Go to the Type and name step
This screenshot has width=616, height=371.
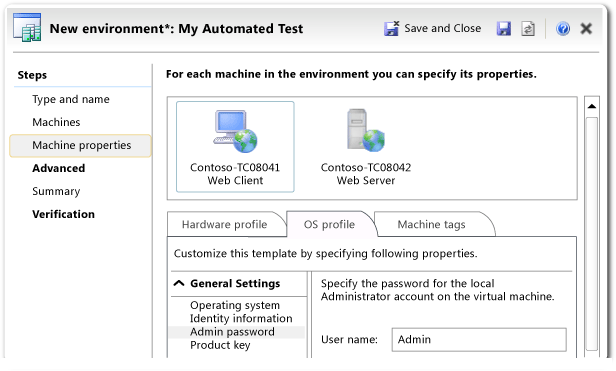pyautogui.click(x=71, y=99)
